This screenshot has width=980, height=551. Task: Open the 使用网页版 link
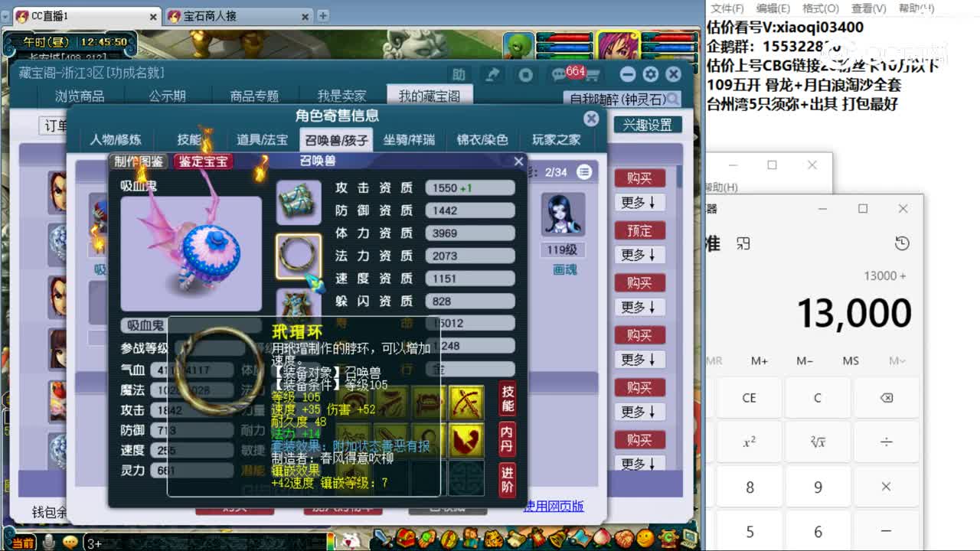[x=554, y=506]
